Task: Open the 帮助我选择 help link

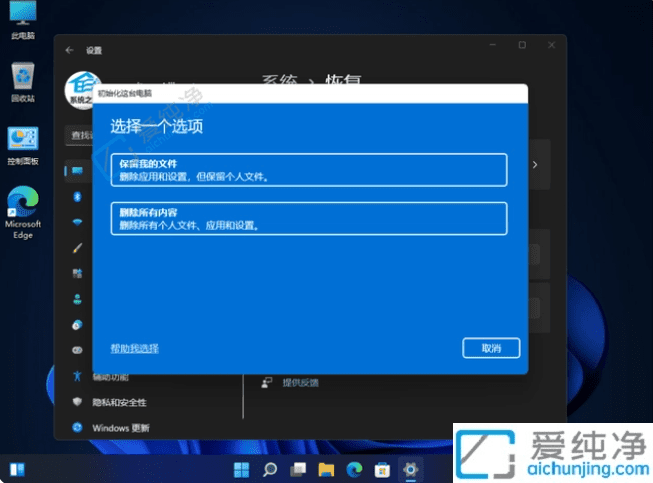Action: click(x=135, y=349)
